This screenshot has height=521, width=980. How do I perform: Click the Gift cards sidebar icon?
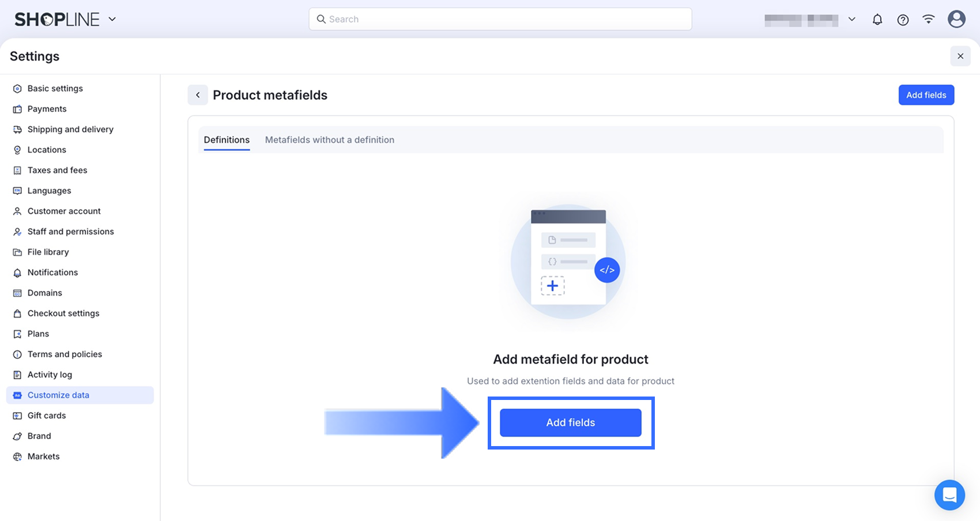click(x=17, y=416)
